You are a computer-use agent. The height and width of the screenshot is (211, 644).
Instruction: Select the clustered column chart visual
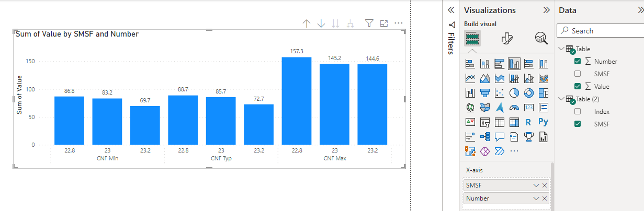[514, 64]
